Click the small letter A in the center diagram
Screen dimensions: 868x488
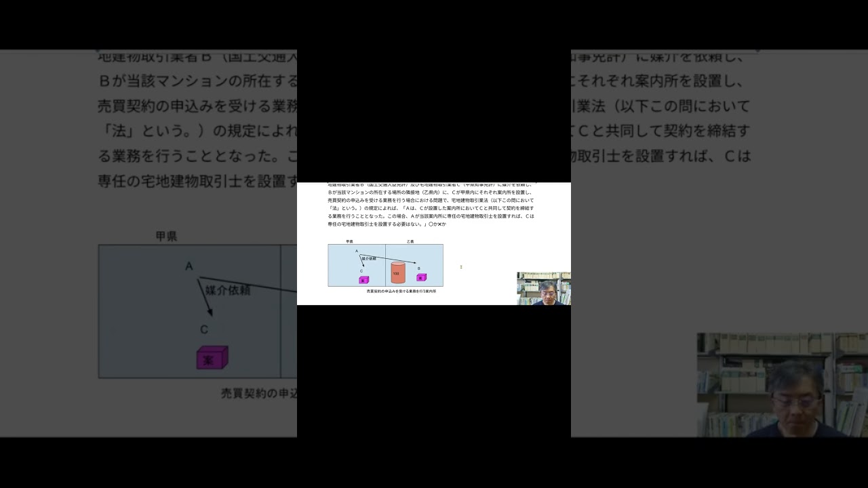coord(357,251)
